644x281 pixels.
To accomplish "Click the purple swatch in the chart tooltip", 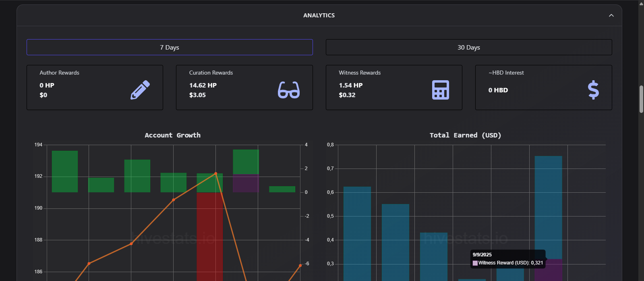I will (475, 263).
